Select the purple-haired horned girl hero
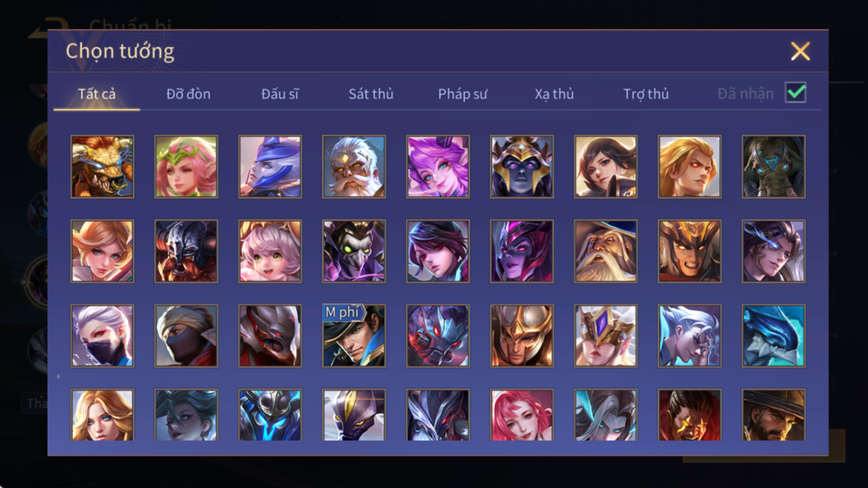868x488 pixels. coord(438,166)
